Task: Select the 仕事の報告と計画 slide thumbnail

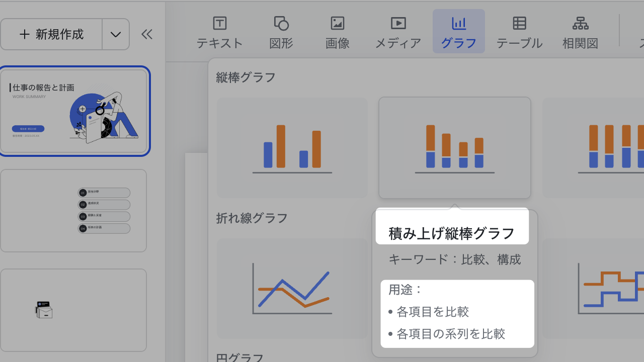Action: tap(74, 111)
